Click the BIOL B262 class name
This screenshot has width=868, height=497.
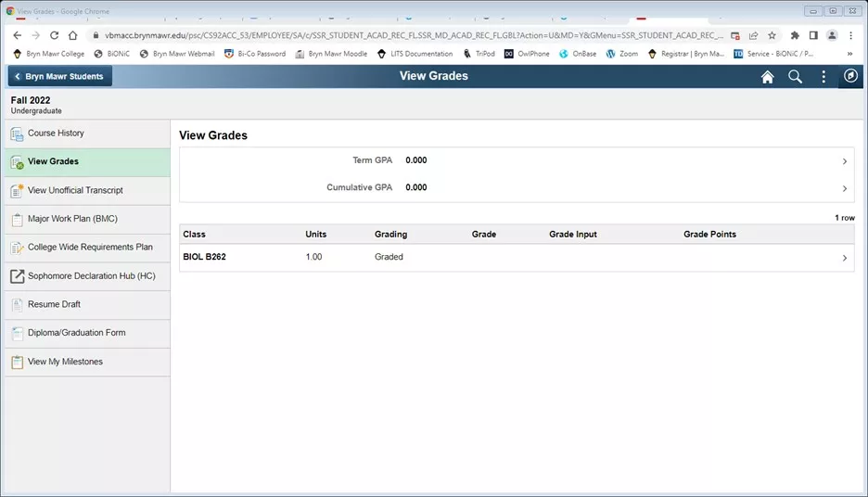point(204,257)
